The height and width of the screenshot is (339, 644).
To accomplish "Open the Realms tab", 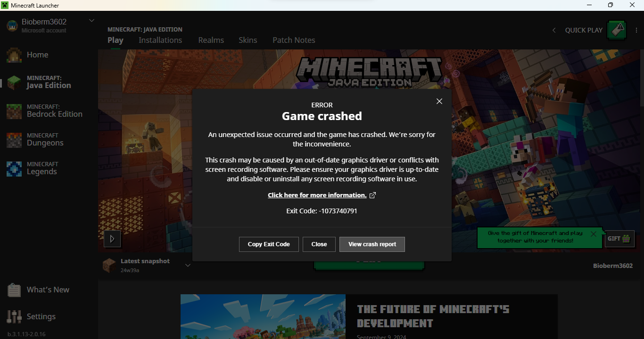I will point(211,40).
